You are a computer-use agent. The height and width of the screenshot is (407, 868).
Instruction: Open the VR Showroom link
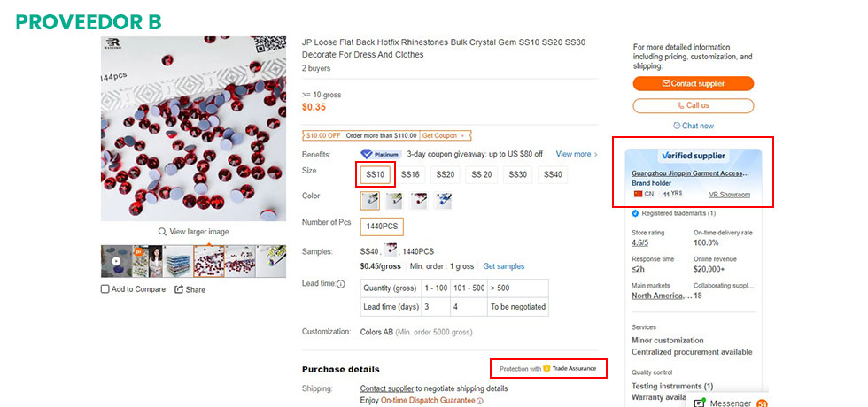tap(730, 195)
